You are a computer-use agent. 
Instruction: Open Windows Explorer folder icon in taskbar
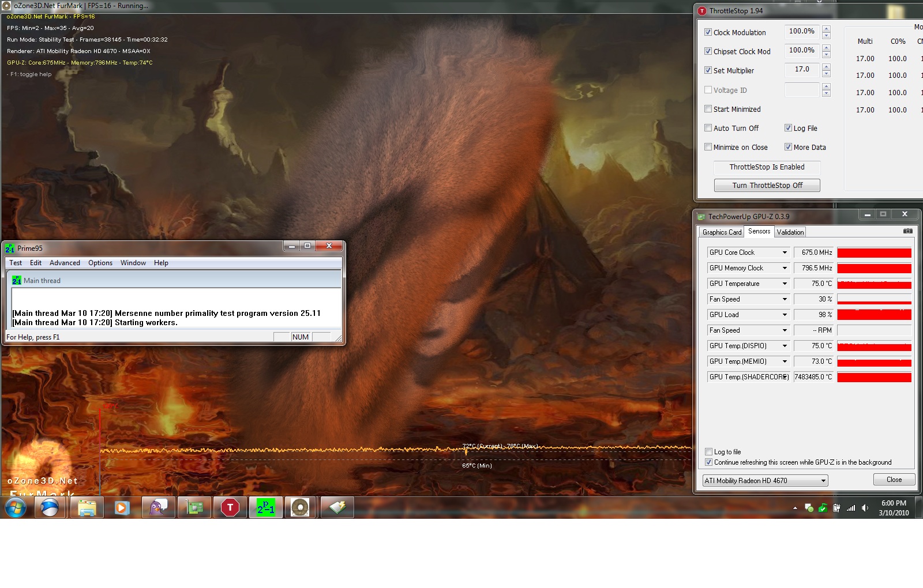(87, 508)
